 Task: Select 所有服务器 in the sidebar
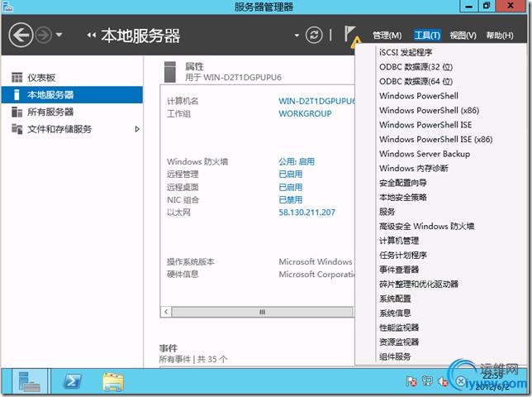coord(72,112)
